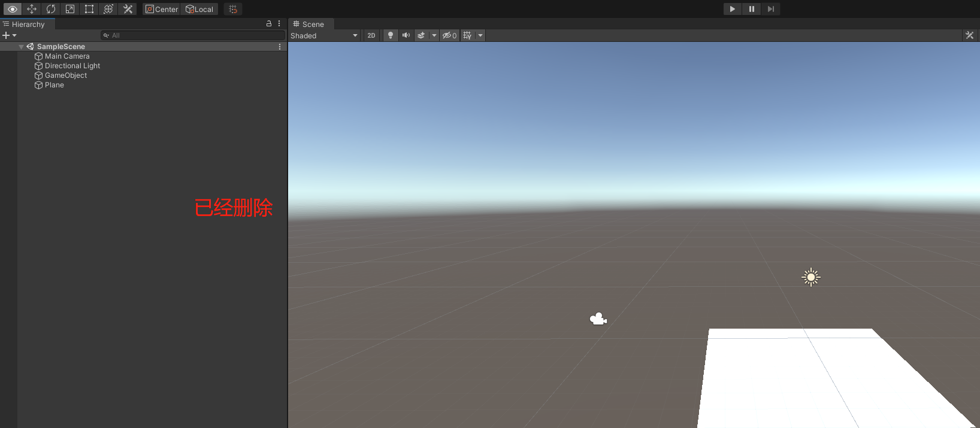Click the Hierarchy search field
980x428 pixels.
[x=192, y=35]
